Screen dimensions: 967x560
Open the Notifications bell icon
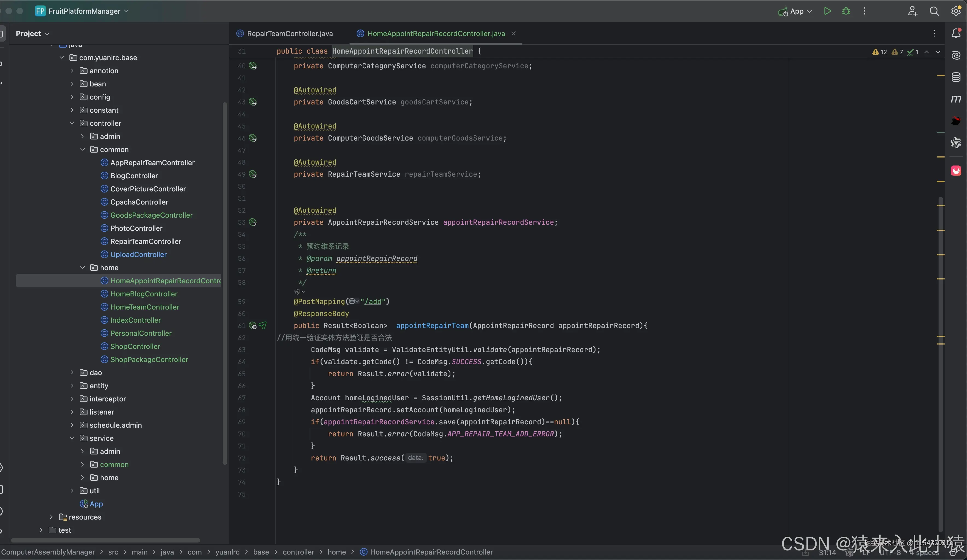[x=956, y=33]
